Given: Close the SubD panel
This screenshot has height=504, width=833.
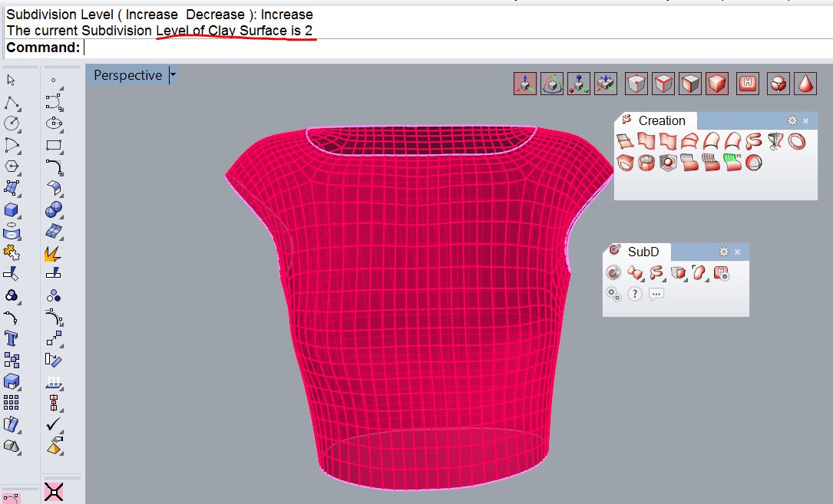Looking at the screenshot, I should (737, 252).
